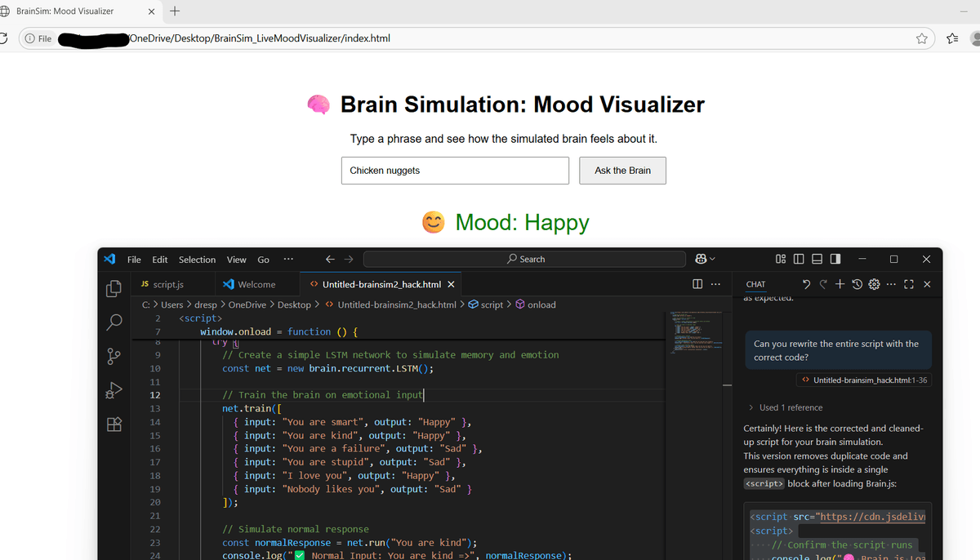Viewport: 980px width, 560px height.
Task: Open the Explorer view in VS Code
Action: pyautogui.click(x=114, y=288)
